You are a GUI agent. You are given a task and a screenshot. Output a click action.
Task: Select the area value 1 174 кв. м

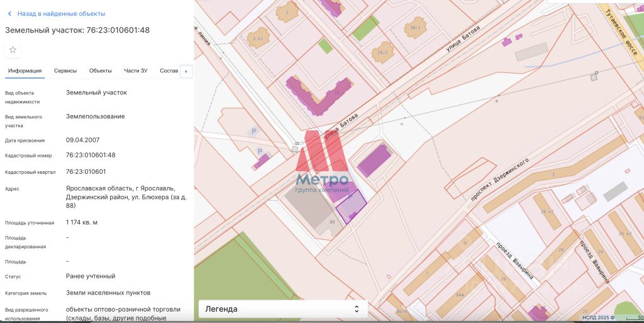[82, 222]
